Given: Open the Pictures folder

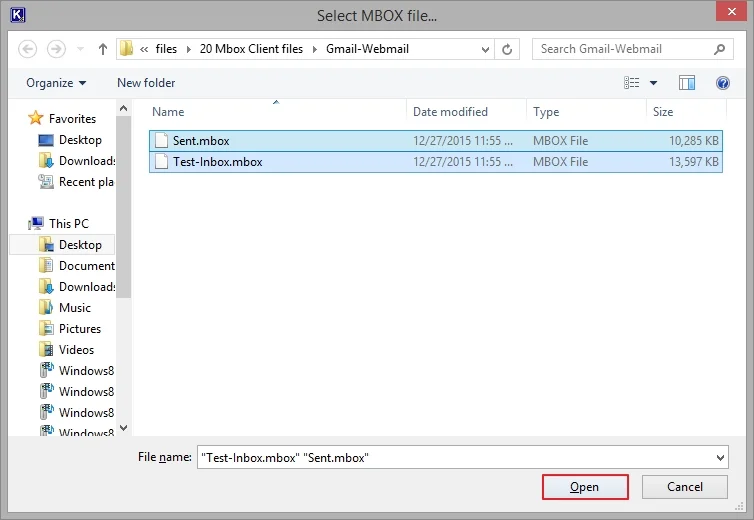Looking at the screenshot, I should tap(80, 329).
